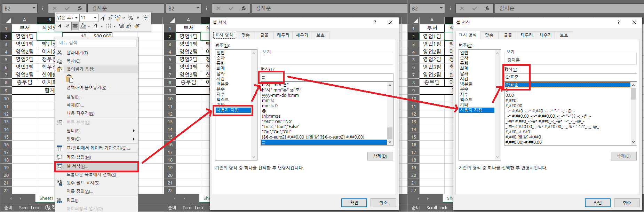Click the formula bar cancel X in leftmost pane

(x=55, y=8)
